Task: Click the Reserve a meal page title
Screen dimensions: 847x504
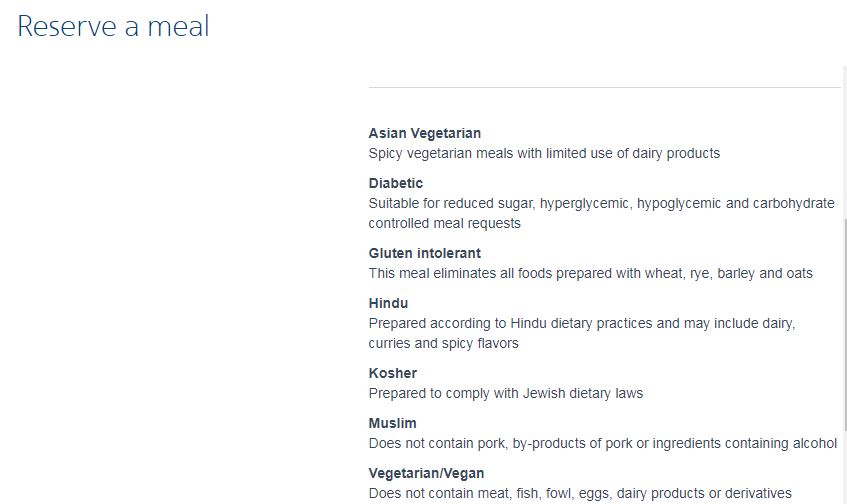Action: [x=113, y=26]
